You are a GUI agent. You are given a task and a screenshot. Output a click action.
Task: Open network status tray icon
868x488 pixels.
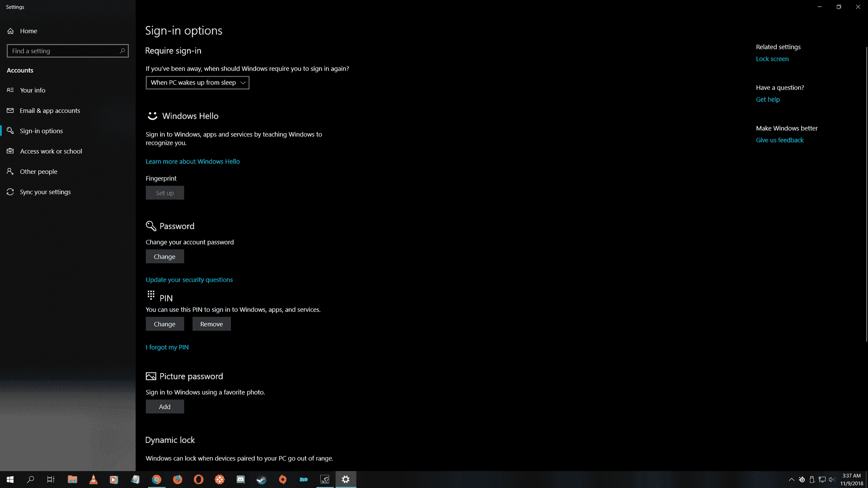pos(822,479)
